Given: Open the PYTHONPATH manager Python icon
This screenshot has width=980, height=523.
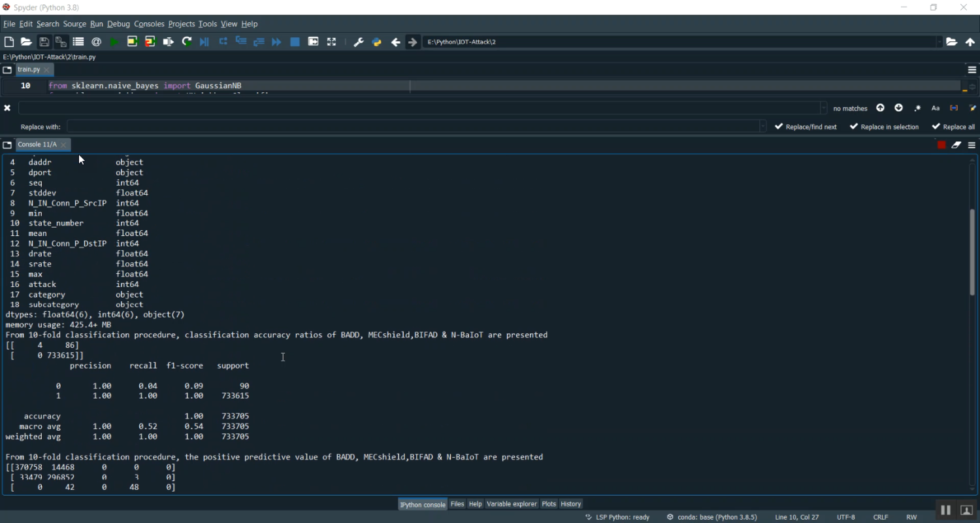Looking at the screenshot, I should [x=376, y=42].
